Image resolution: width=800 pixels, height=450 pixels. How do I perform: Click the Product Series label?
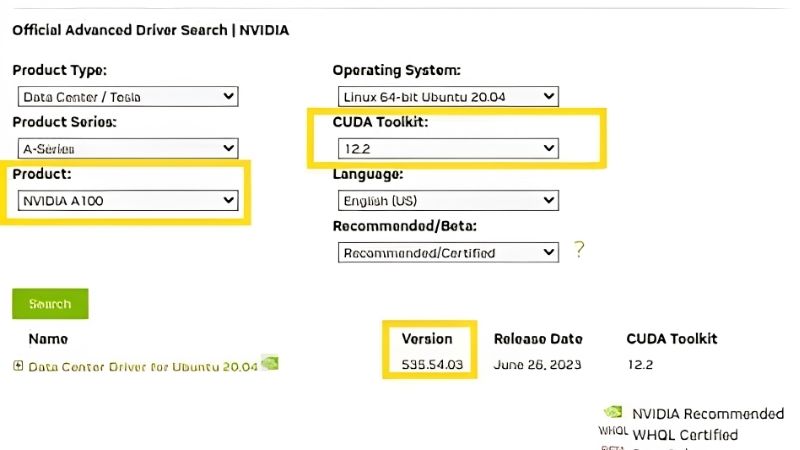point(64,122)
